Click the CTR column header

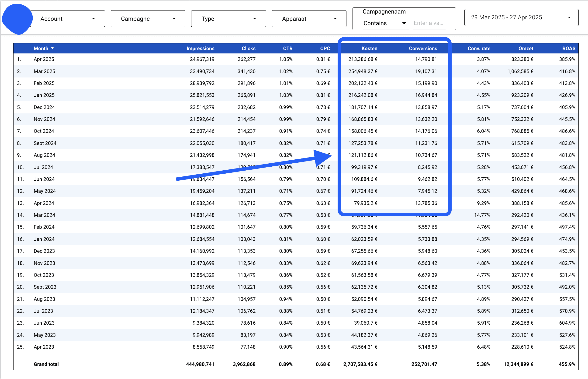[x=288, y=49]
